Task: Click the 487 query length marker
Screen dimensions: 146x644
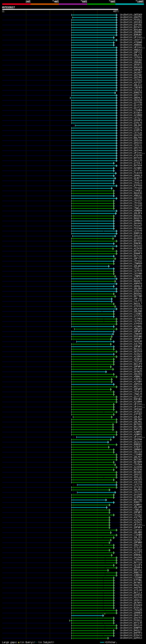Action: [115, 11]
